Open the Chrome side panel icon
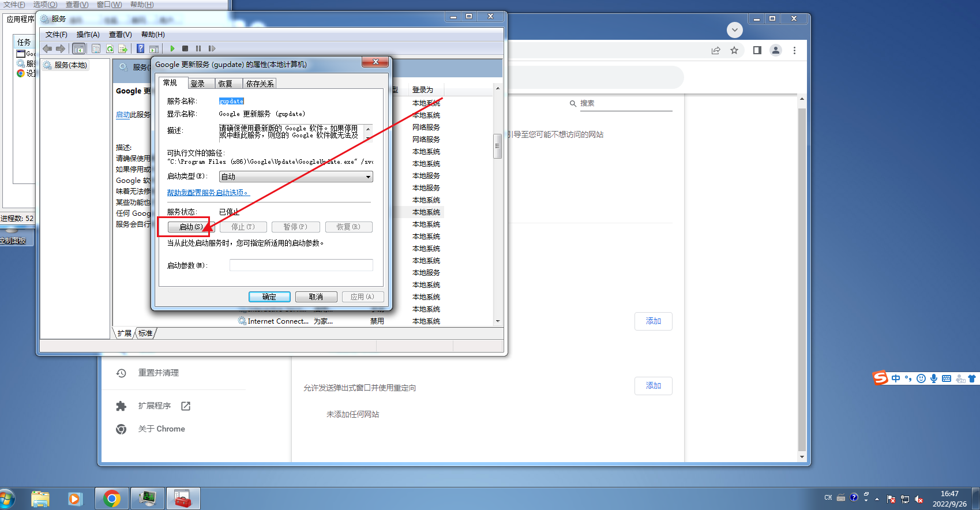 point(757,50)
